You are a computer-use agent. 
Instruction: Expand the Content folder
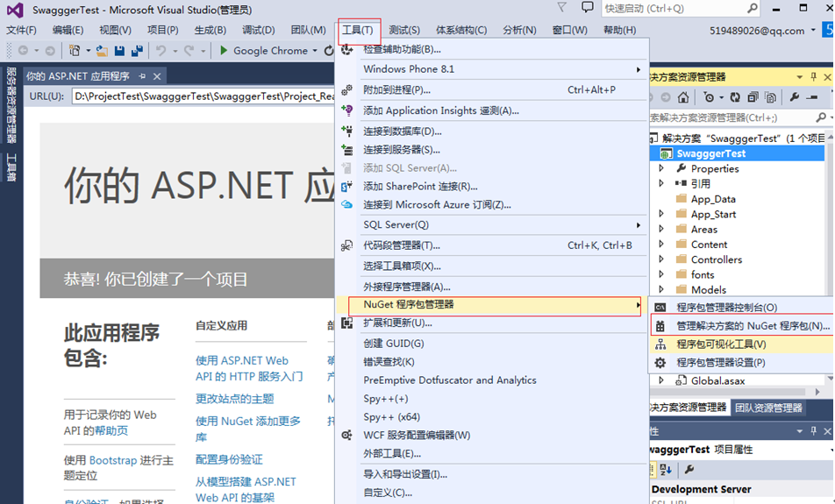coord(661,244)
